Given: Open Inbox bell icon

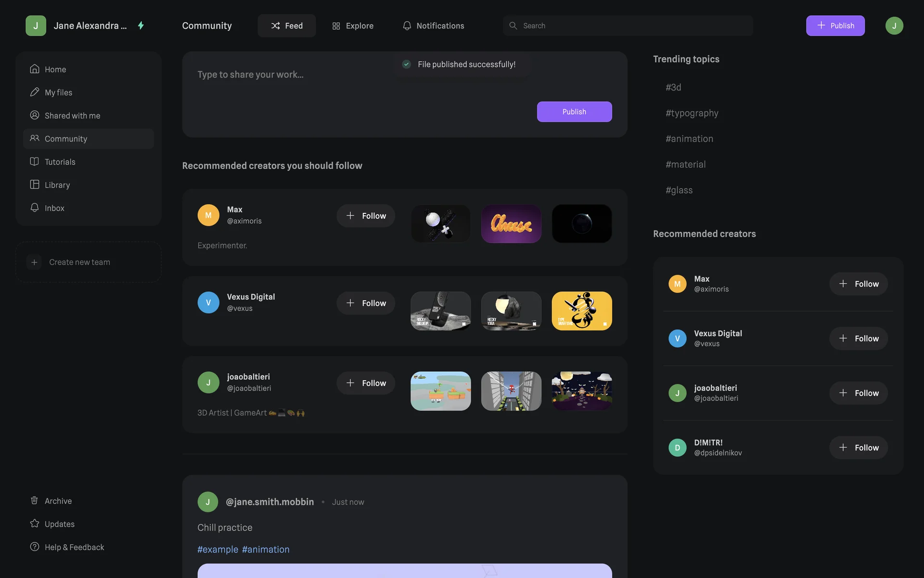Looking at the screenshot, I should [x=34, y=208].
